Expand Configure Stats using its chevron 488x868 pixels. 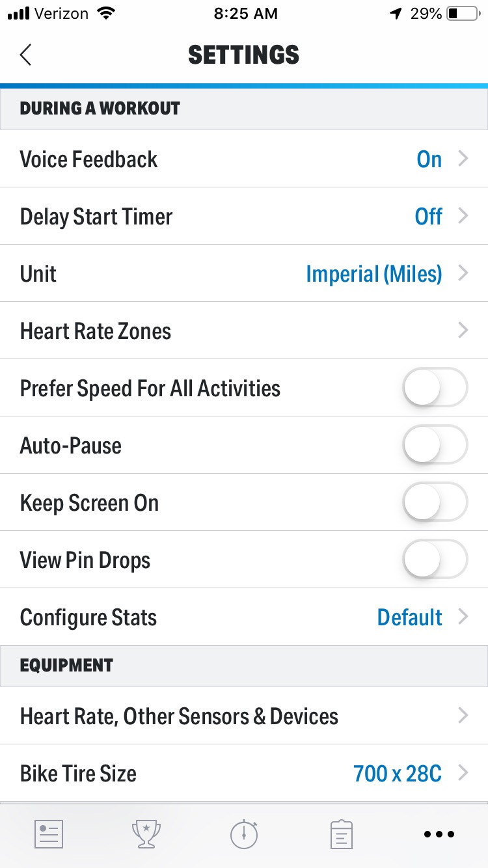[x=463, y=617]
